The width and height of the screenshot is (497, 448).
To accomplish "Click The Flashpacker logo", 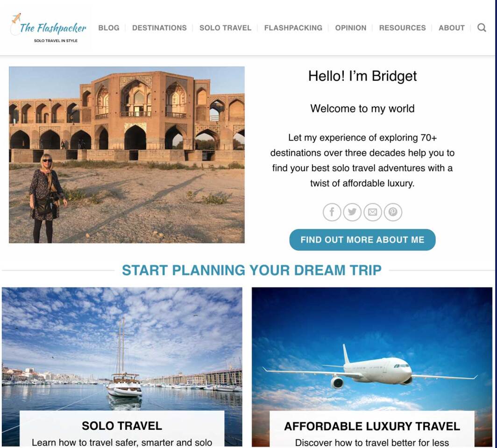I will [49, 28].
